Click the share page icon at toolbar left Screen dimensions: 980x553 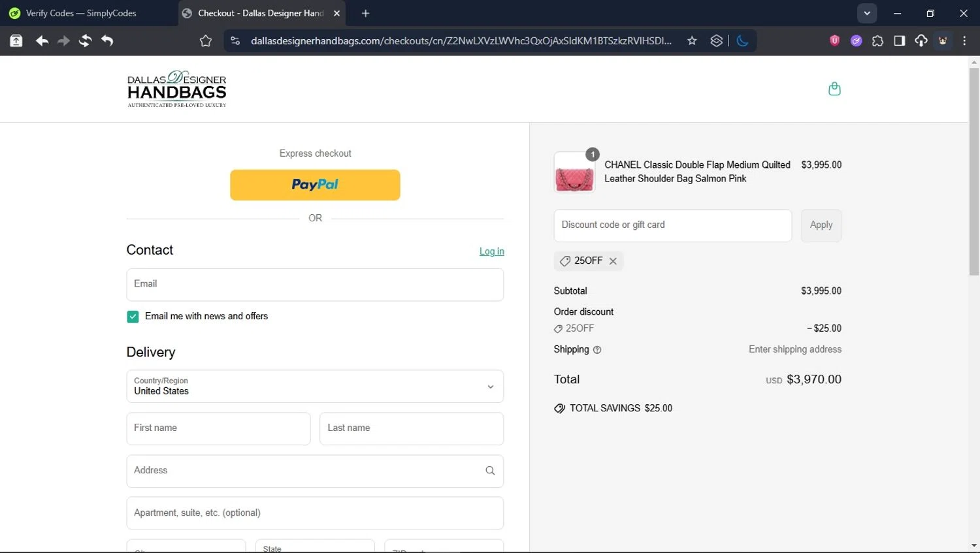16,41
